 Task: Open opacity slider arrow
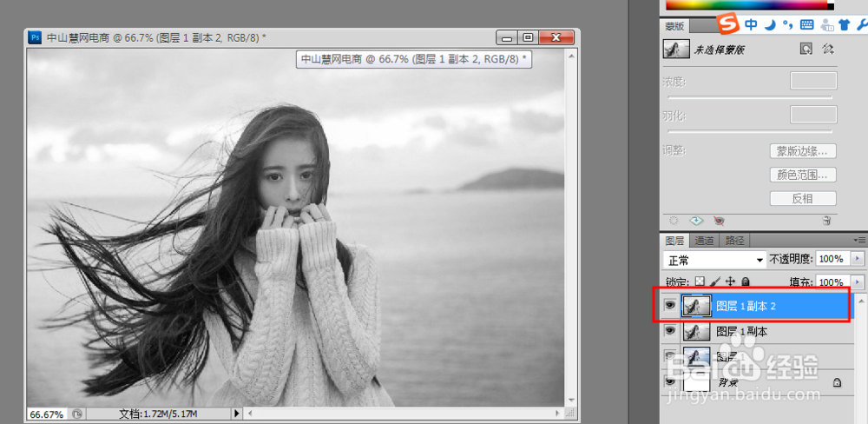tap(858, 259)
